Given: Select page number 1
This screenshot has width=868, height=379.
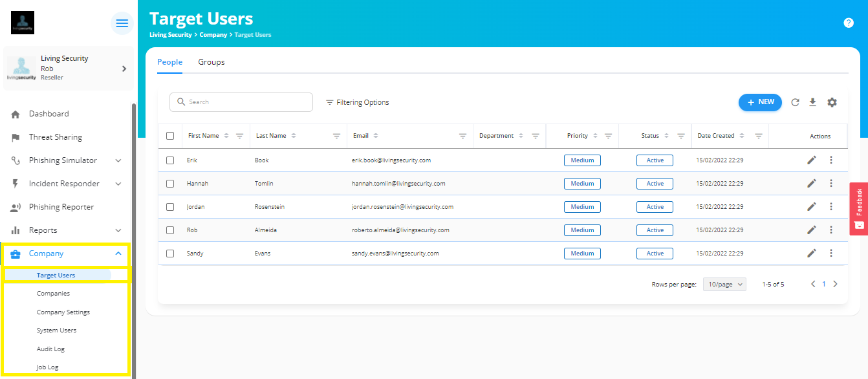Looking at the screenshot, I should [824, 284].
